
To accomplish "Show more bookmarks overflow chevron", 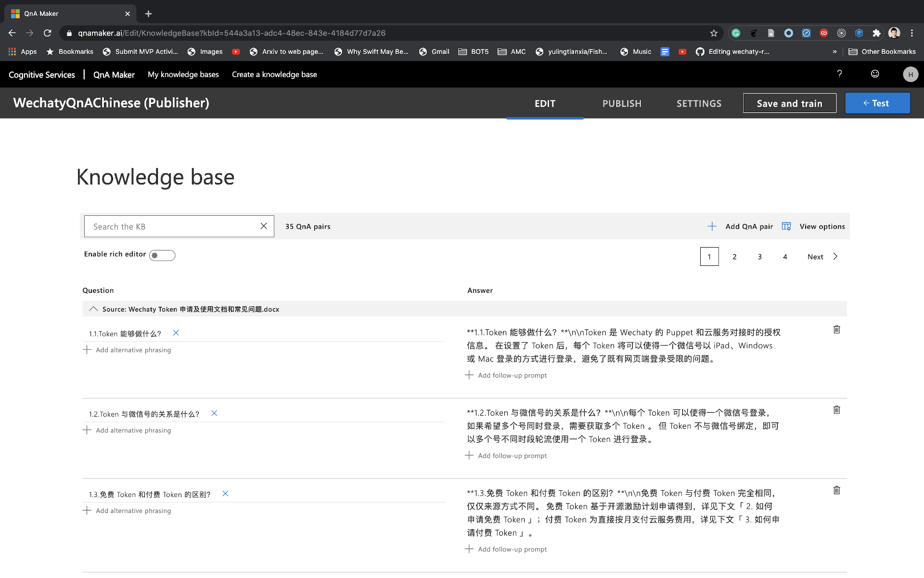I will (834, 52).
